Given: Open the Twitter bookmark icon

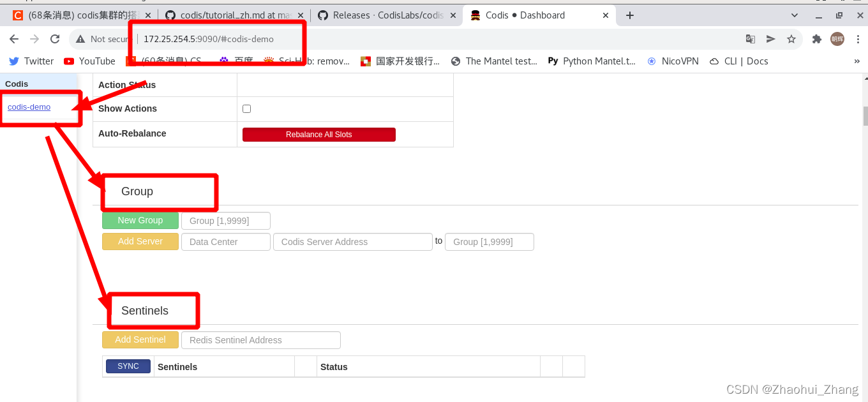Looking at the screenshot, I should [x=14, y=61].
